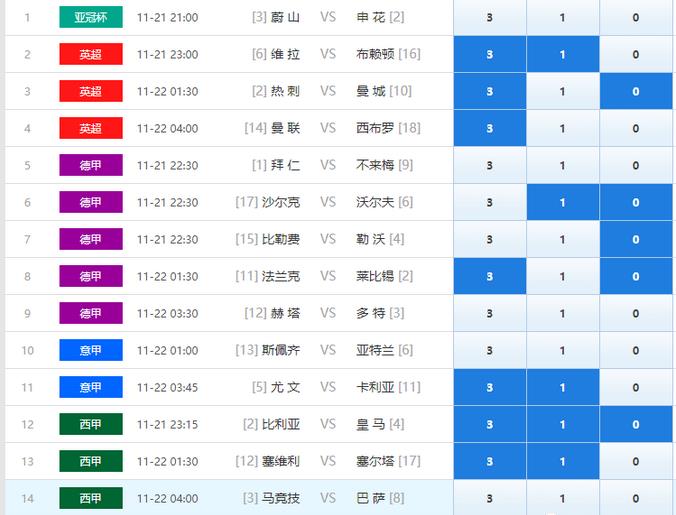Screen dimensions: 676x515
Task: Select the 3 option for 比勒费 vs 勒沃
Action: tap(490, 240)
